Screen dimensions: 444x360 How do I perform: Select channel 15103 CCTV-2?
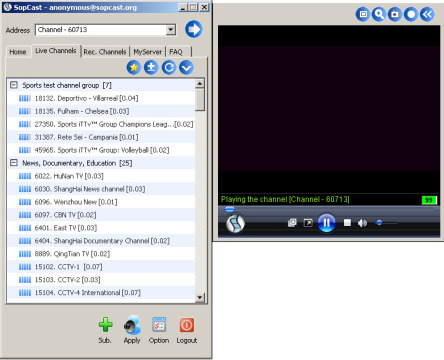[x=101, y=280]
